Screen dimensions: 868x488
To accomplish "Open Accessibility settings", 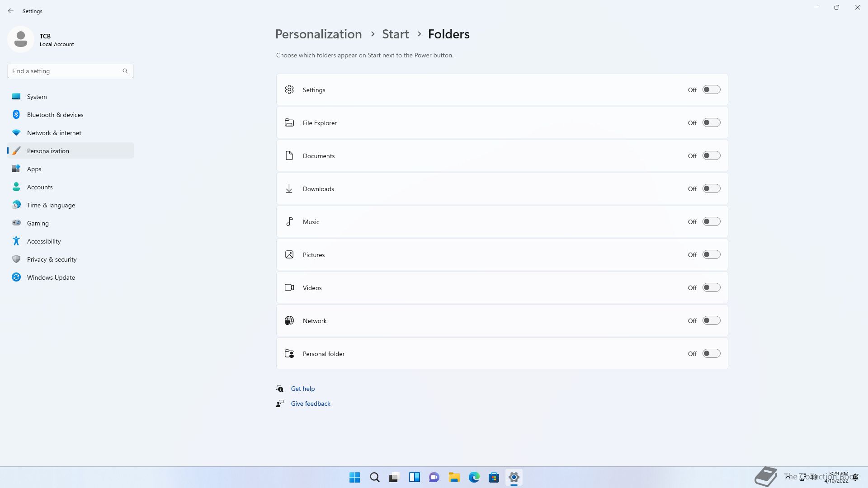I will pyautogui.click(x=71, y=241).
